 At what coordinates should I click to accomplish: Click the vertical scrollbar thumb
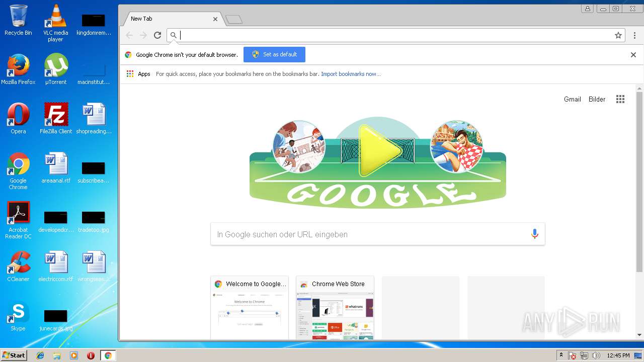click(x=639, y=182)
